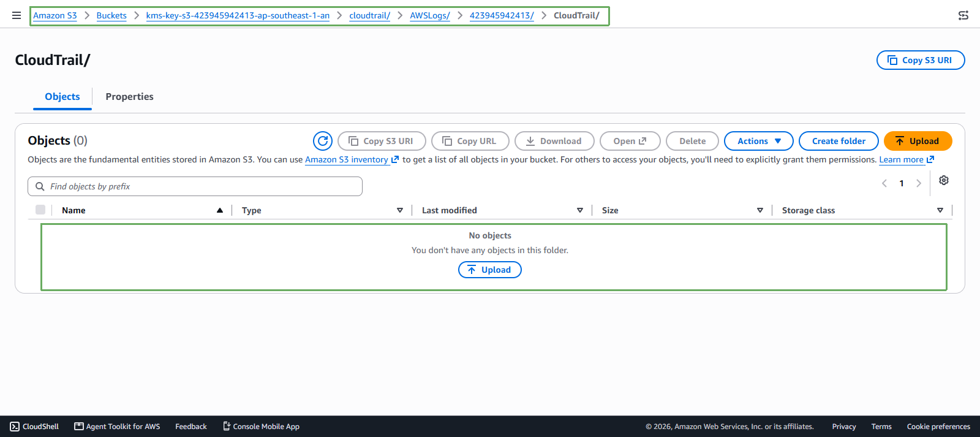
Task: Click Upload button in empty folder message
Action: tap(490, 270)
